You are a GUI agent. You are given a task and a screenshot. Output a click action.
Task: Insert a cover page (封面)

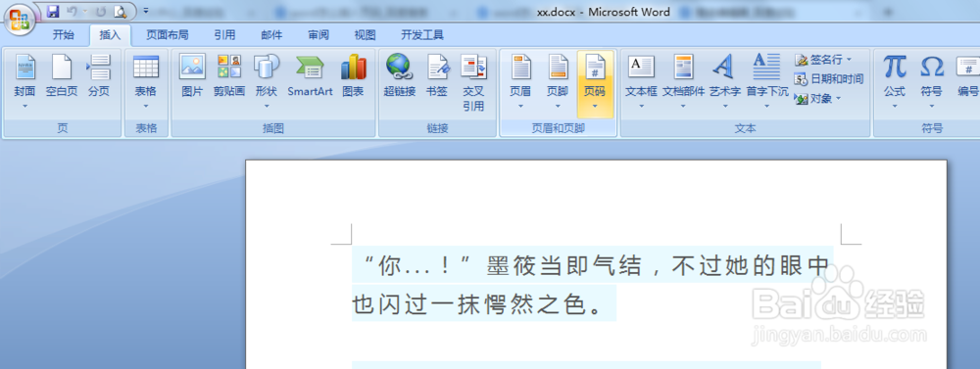click(x=25, y=81)
